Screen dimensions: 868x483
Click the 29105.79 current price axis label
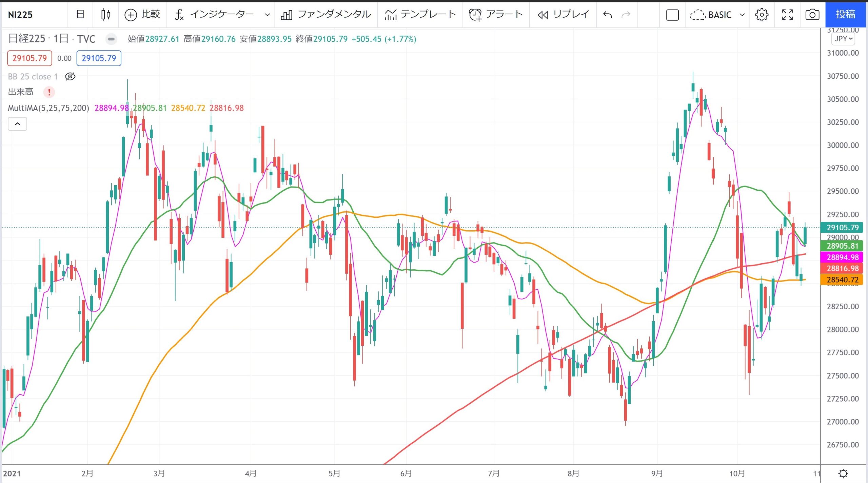(x=842, y=228)
